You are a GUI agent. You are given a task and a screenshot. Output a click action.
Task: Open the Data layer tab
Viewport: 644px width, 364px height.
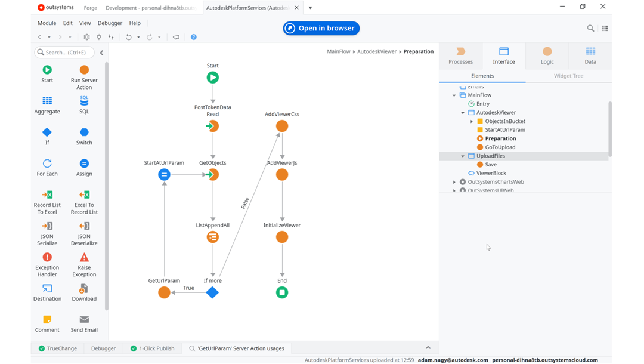pos(590,55)
